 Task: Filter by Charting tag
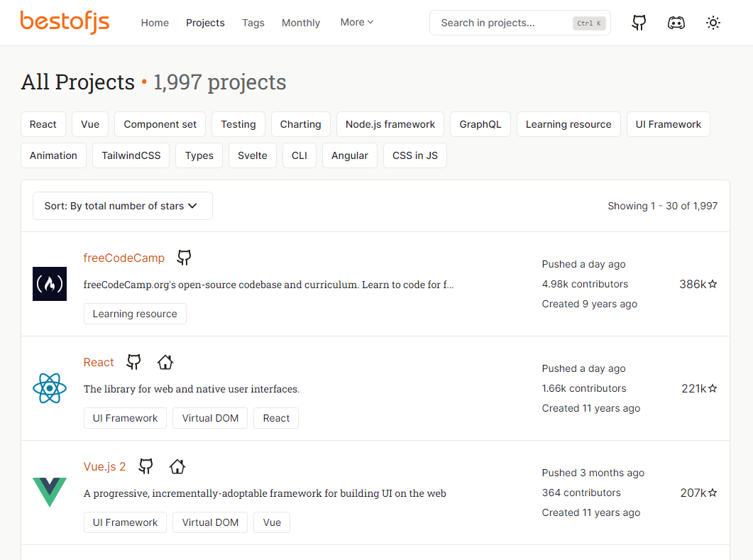[x=301, y=124]
